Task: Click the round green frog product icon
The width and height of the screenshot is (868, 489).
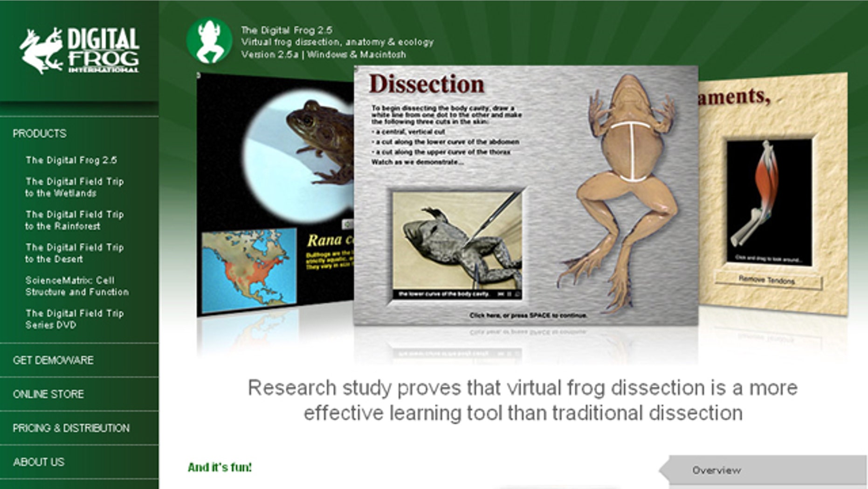Action: (209, 41)
